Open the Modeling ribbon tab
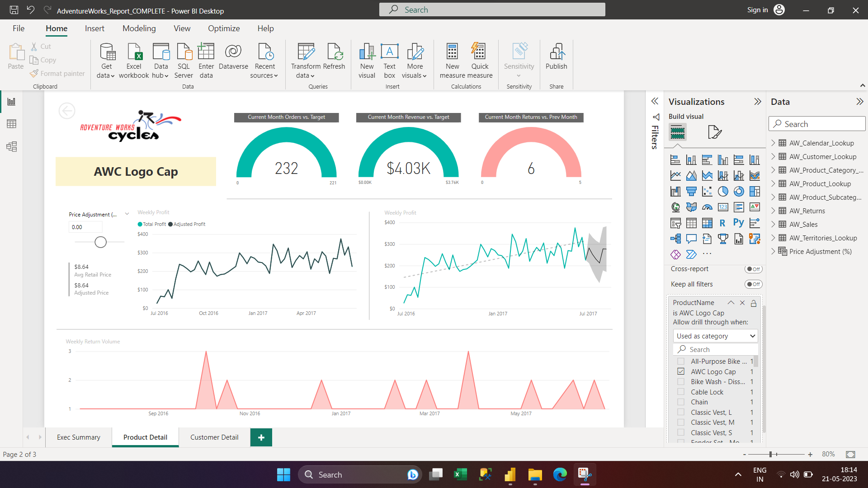Viewport: 868px width, 488px height. [x=139, y=28]
